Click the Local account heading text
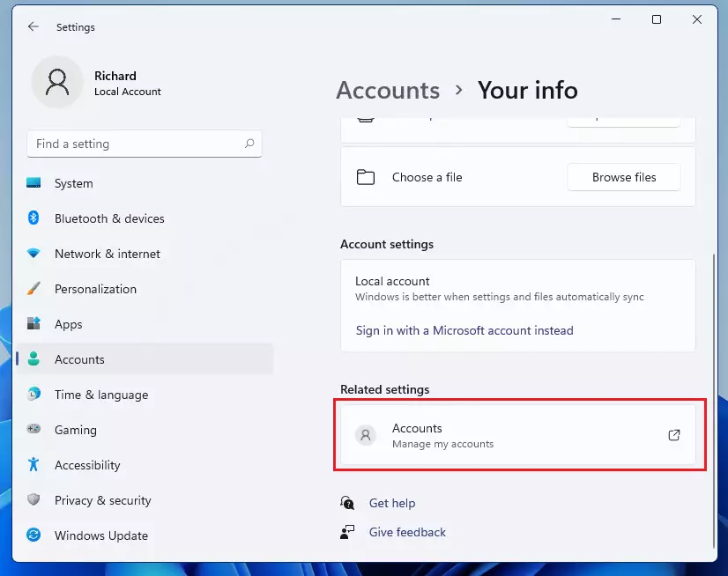Screen dimensions: 728x576 point(392,281)
